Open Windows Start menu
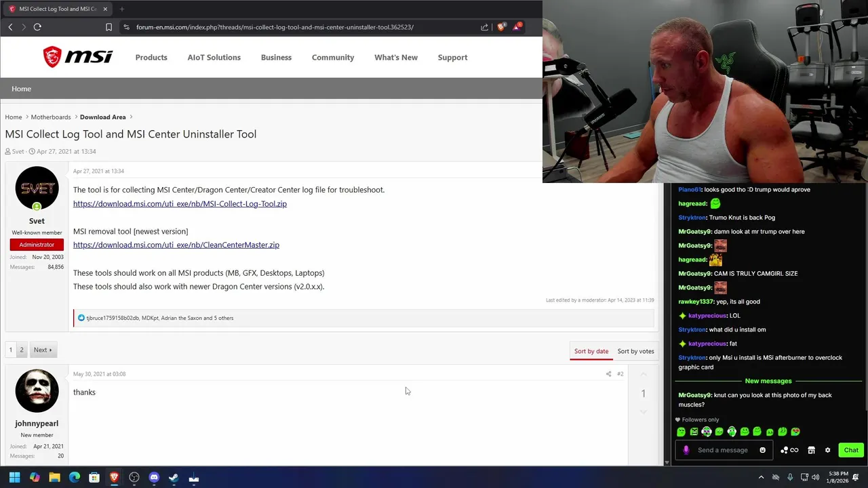This screenshot has height=488, width=868. coord(14,478)
